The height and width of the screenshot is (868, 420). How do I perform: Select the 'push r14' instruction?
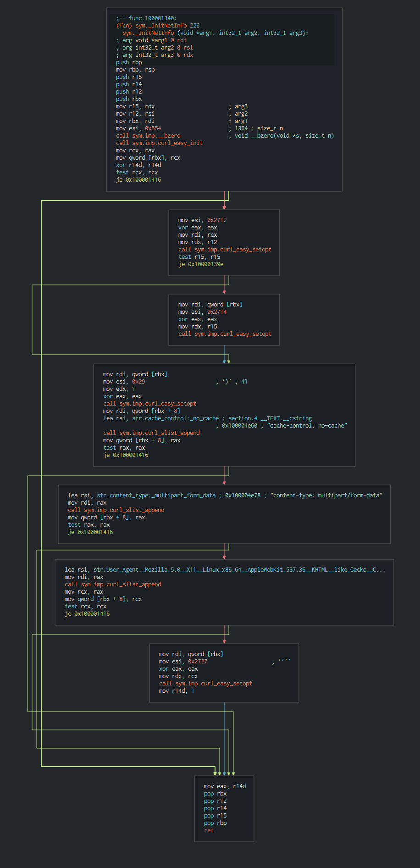coord(129,84)
